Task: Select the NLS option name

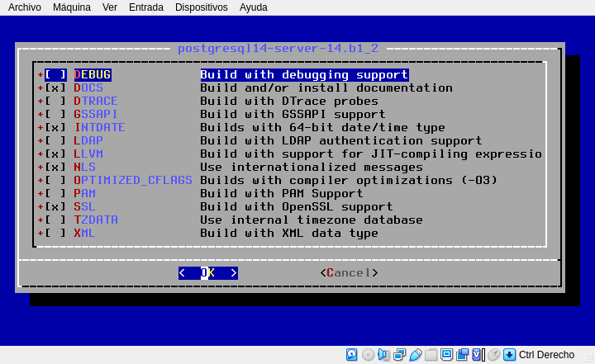Action: click(x=84, y=168)
